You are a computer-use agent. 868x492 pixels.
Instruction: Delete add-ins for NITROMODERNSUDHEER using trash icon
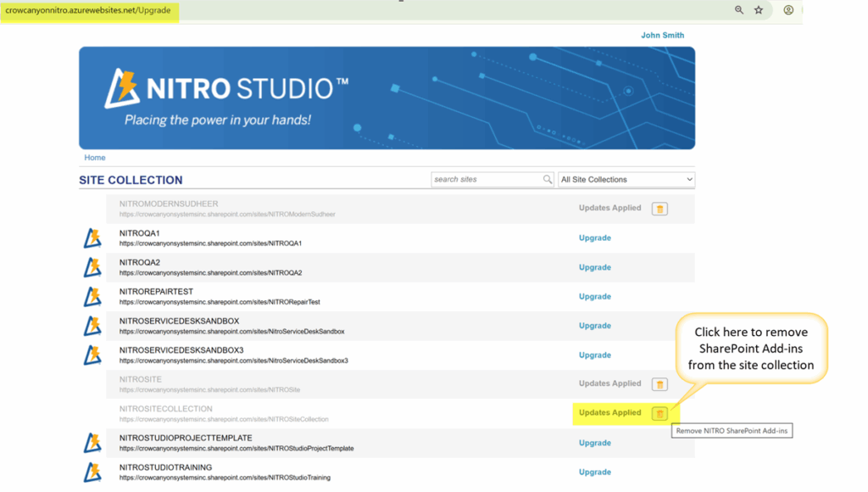coord(659,209)
